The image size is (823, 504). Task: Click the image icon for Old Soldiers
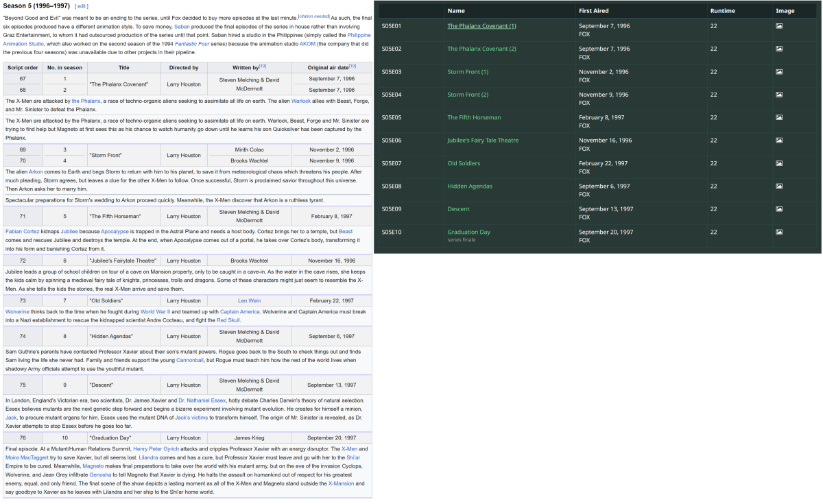778,163
